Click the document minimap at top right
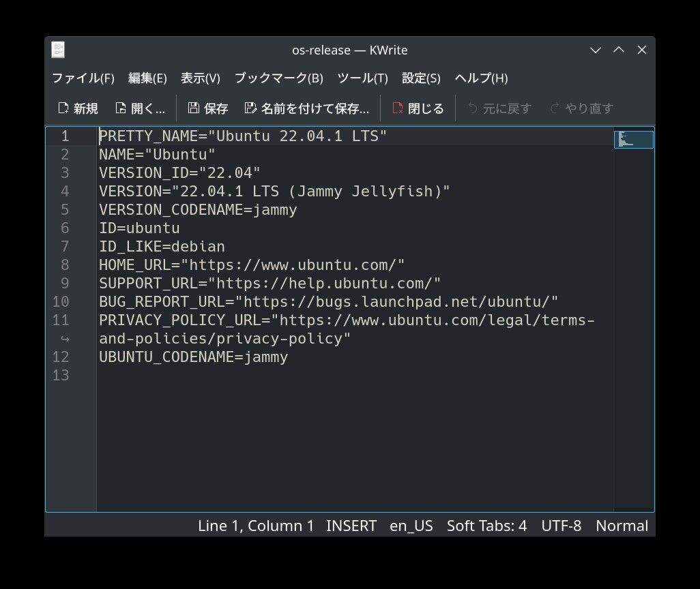Image resolution: width=700 pixels, height=589 pixels. point(633,139)
